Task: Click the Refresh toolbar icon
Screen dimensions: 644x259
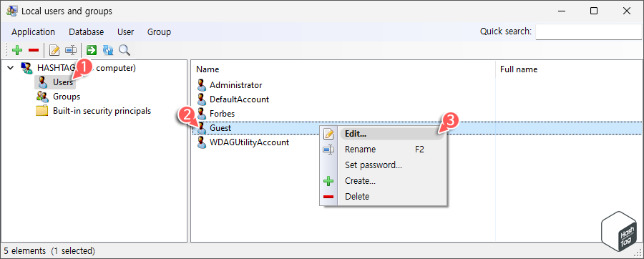Action: pos(108,51)
